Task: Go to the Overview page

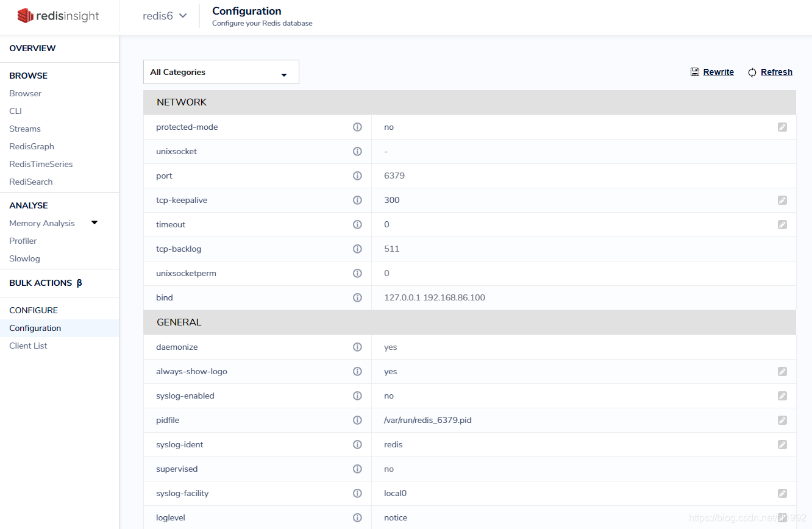Action: pyautogui.click(x=32, y=48)
